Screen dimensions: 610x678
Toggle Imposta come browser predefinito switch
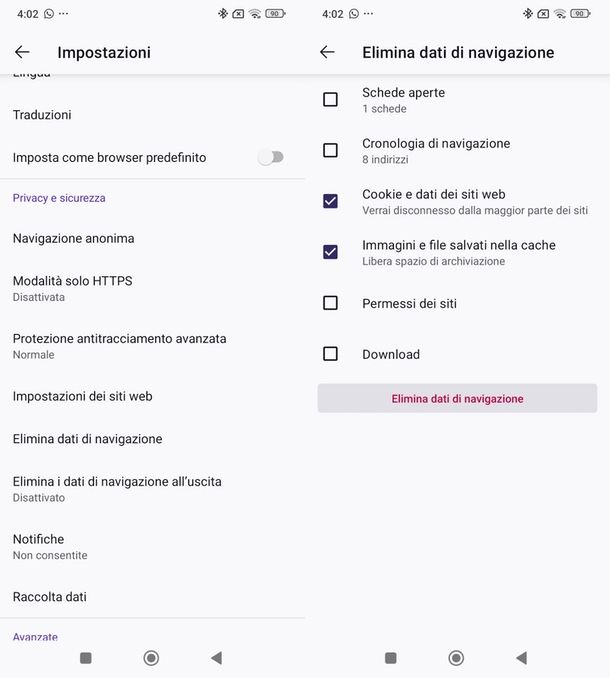pos(270,157)
